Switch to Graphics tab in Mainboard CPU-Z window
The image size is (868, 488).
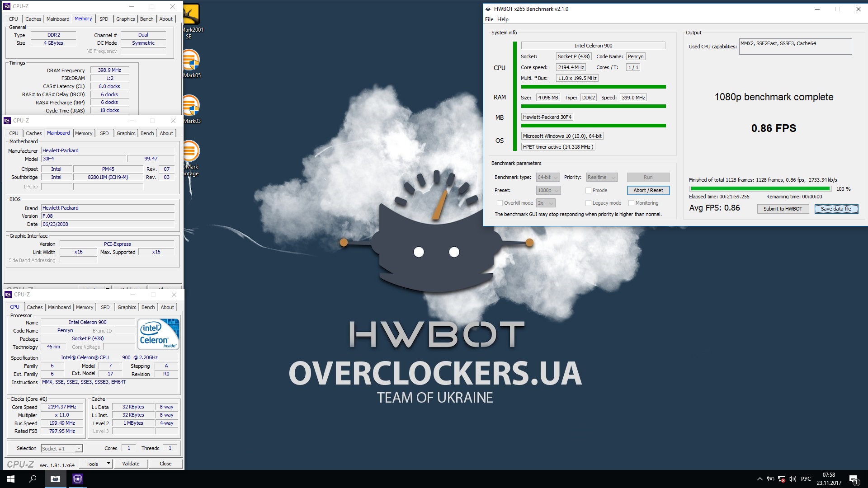[126, 133]
